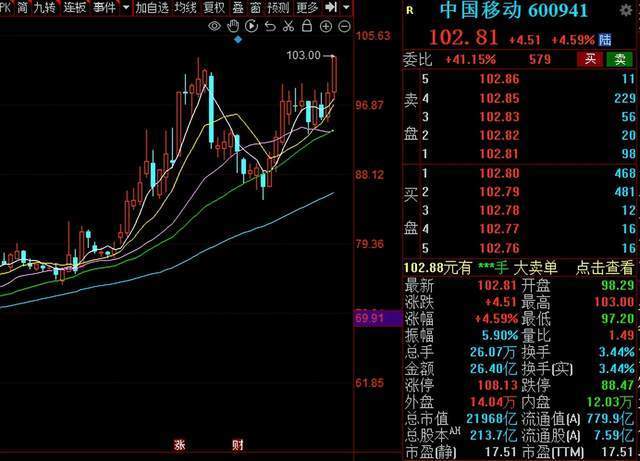Click the 金额 value 26.40亿
This screenshot has width=640, height=461.
tap(493, 369)
